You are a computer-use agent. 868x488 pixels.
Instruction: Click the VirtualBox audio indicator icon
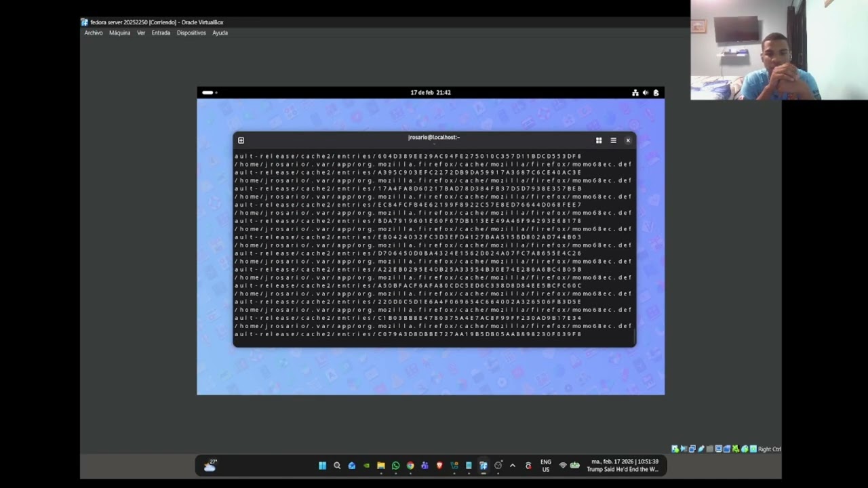point(684,449)
